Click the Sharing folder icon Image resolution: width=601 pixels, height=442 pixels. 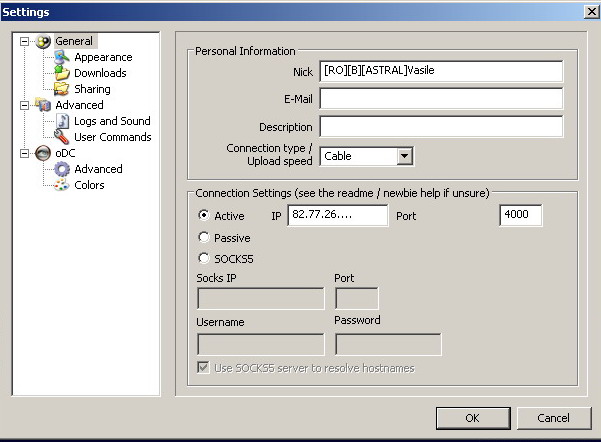pyautogui.click(x=62, y=90)
